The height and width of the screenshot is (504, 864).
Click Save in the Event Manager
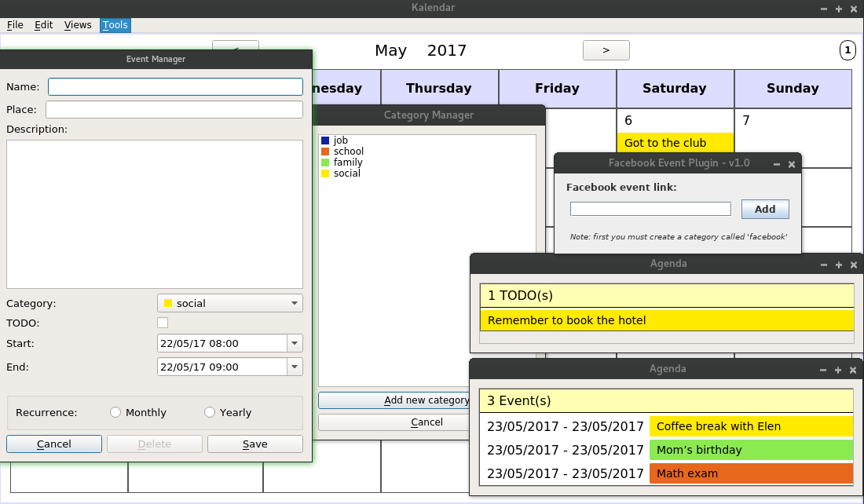pos(254,444)
